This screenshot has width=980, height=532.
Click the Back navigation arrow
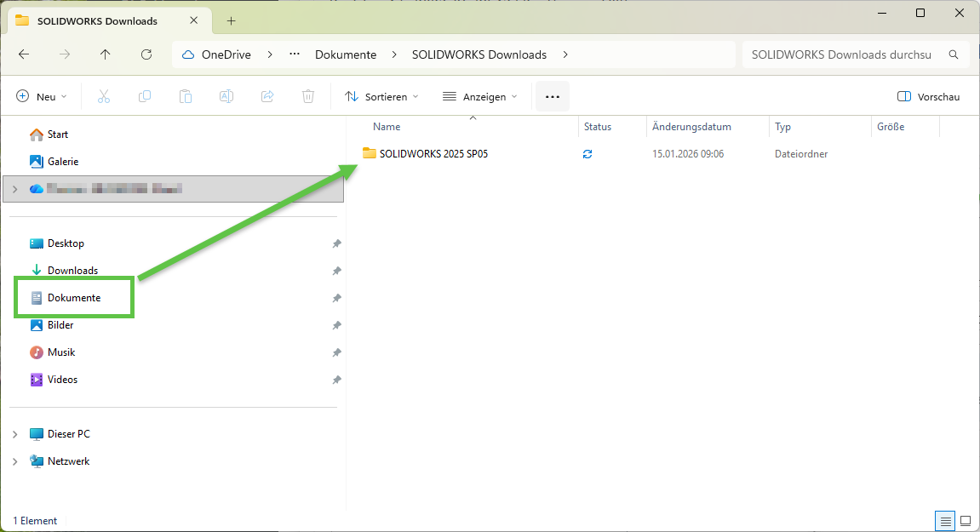click(24, 54)
